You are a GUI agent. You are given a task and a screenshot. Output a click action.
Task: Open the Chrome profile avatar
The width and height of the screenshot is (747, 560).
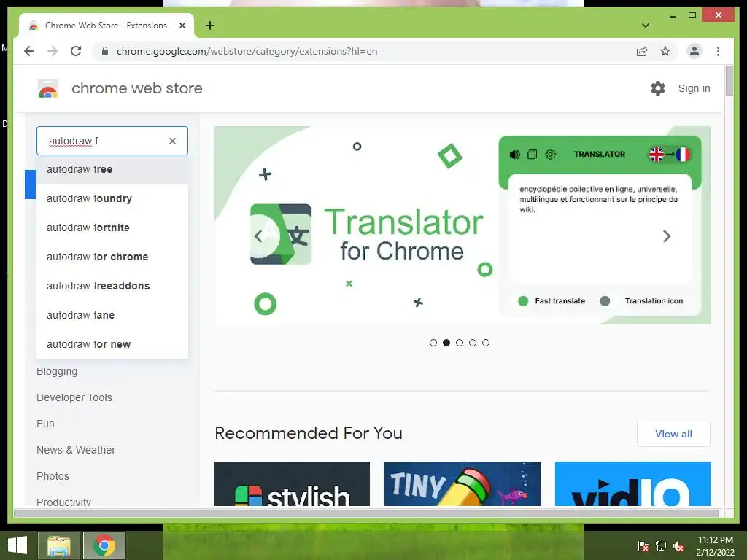pos(694,52)
